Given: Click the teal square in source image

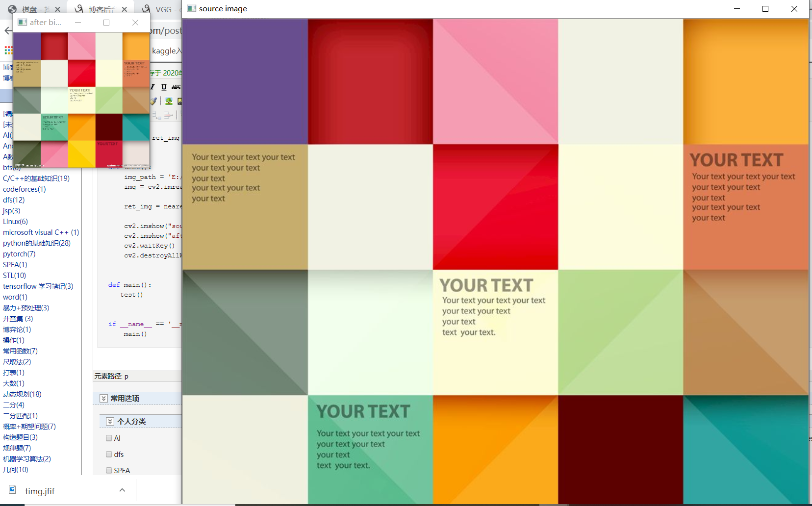Looking at the screenshot, I should 745,449.
